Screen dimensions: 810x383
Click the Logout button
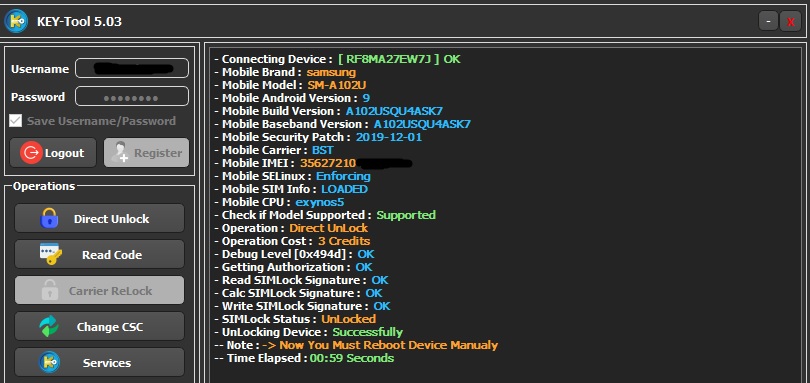coord(53,152)
